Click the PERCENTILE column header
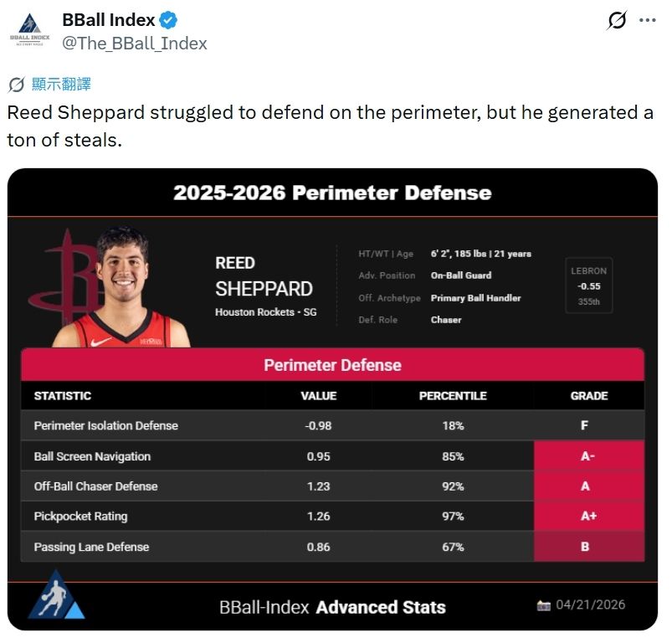The image size is (672, 643). pyautogui.click(x=453, y=396)
